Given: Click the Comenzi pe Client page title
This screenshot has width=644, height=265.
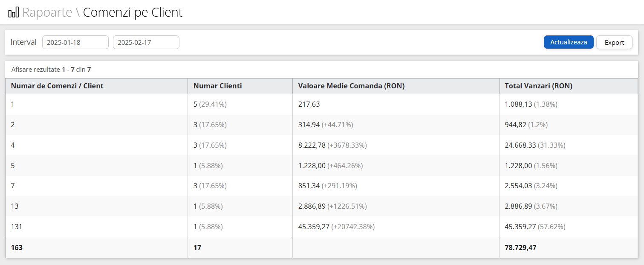Looking at the screenshot, I should coord(133,12).
